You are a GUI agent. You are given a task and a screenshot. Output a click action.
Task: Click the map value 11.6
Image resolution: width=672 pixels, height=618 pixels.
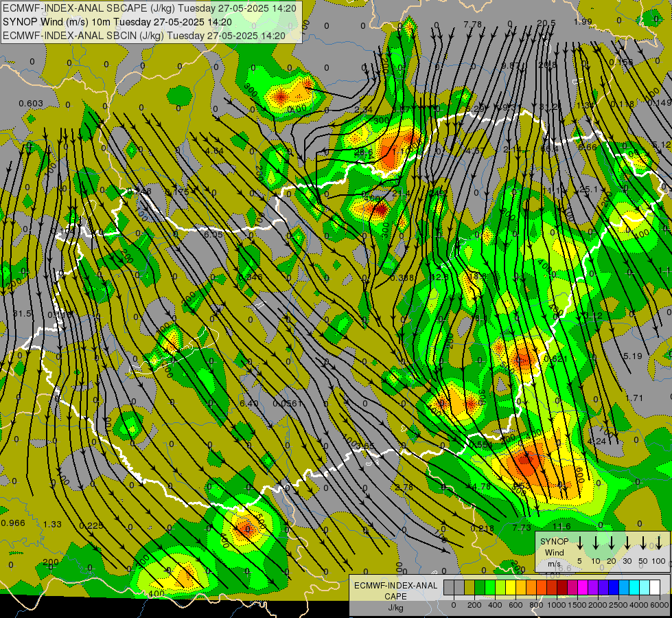click(562, 526)
